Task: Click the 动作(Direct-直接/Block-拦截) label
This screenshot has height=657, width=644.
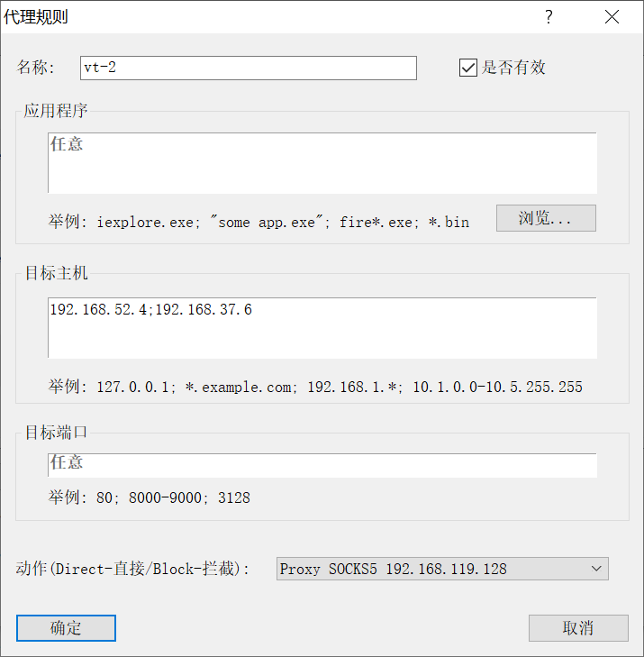Action: click(x=132, y=569)
